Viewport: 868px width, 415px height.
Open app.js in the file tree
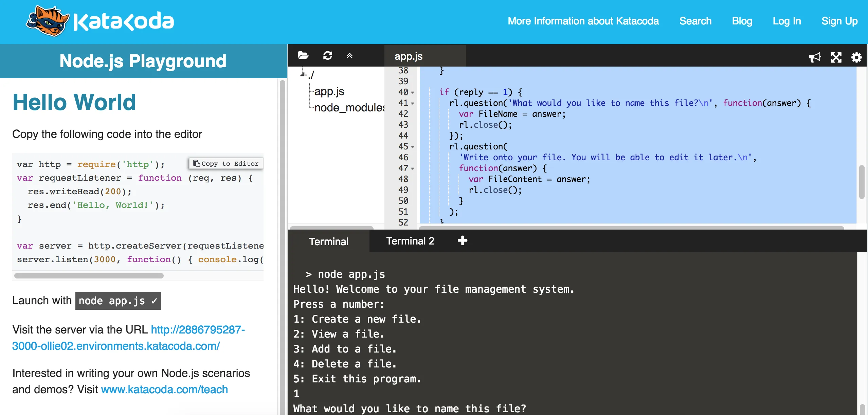[x=329, y=91]
